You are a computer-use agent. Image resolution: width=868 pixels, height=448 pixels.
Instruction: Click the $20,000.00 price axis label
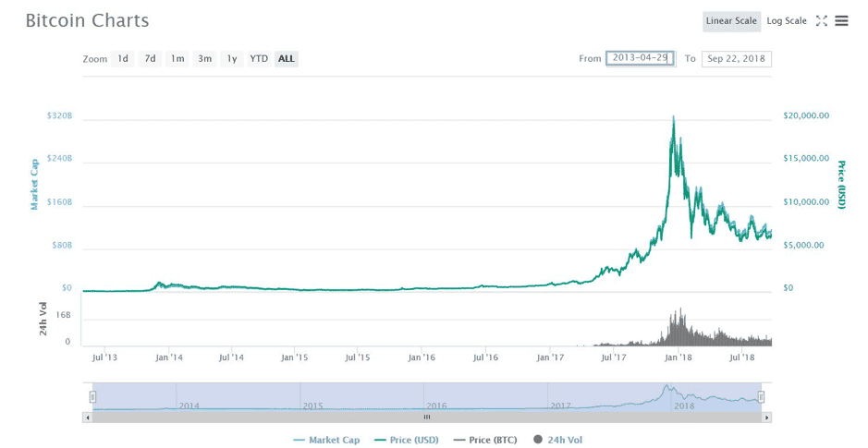coord(806,115)
